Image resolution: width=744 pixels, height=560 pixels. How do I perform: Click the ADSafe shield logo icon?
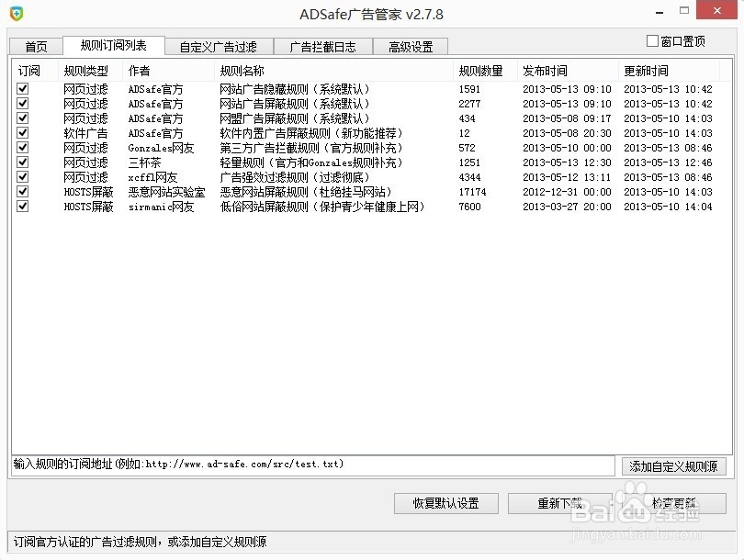[17, 13]
